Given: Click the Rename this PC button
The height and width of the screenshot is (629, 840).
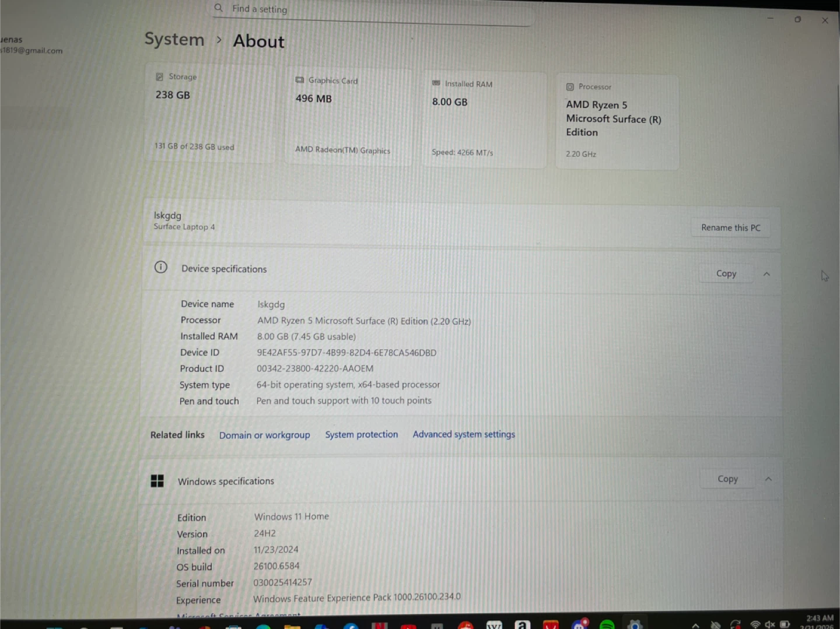Looking at the screenshot, I should click(x=730, y=228).
